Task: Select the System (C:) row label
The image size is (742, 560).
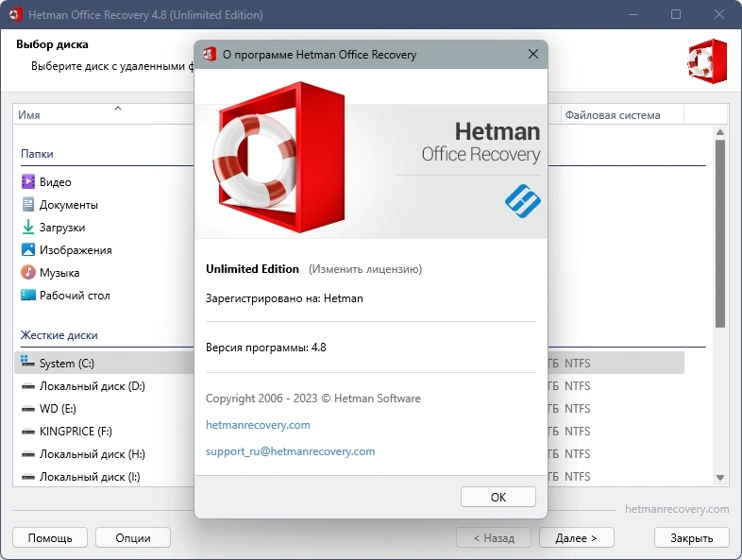Action: point(67,363)
